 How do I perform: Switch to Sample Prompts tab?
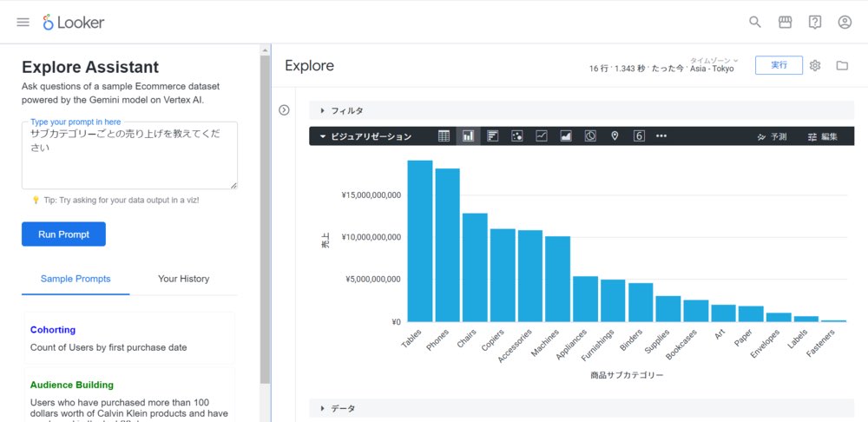pyautogui.click(x=76, y=279)
